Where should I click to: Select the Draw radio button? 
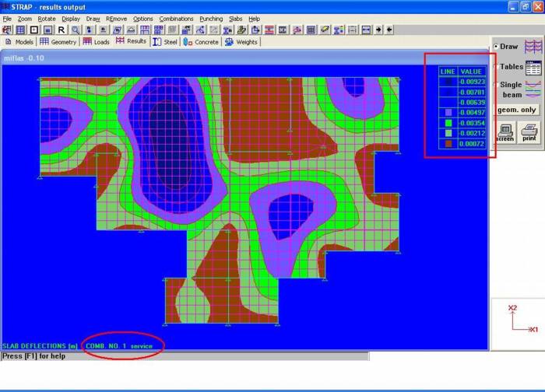coord(496,46)
